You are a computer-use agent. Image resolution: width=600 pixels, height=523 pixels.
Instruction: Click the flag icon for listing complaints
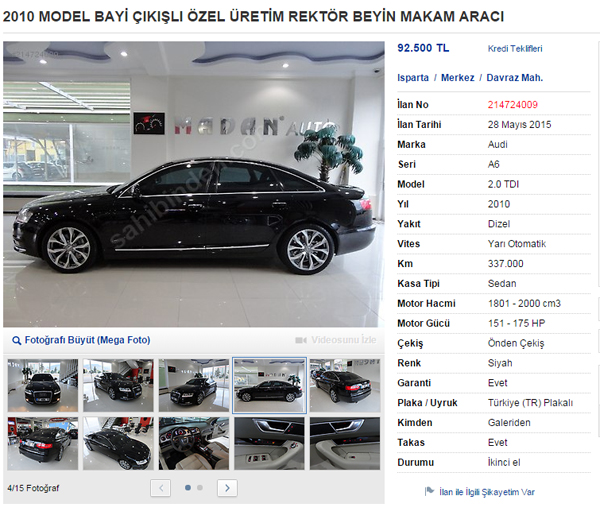(x=429, y=491)
